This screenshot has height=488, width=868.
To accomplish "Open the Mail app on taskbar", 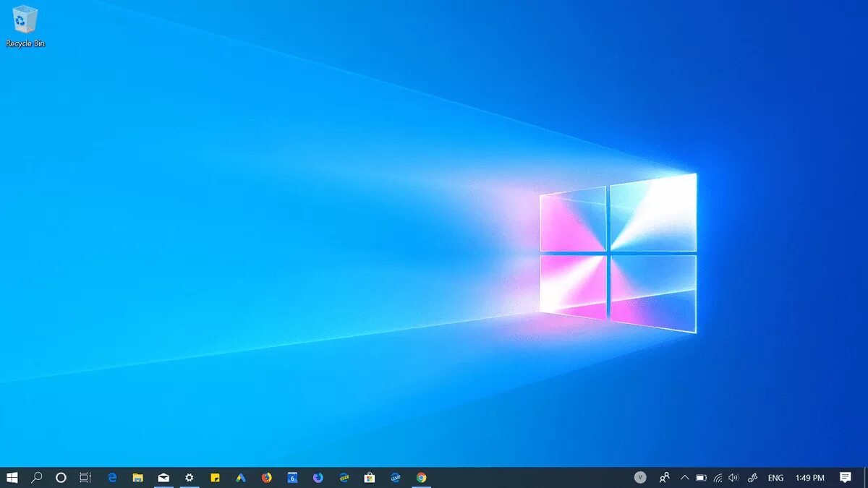I will (x=163, y=477).
